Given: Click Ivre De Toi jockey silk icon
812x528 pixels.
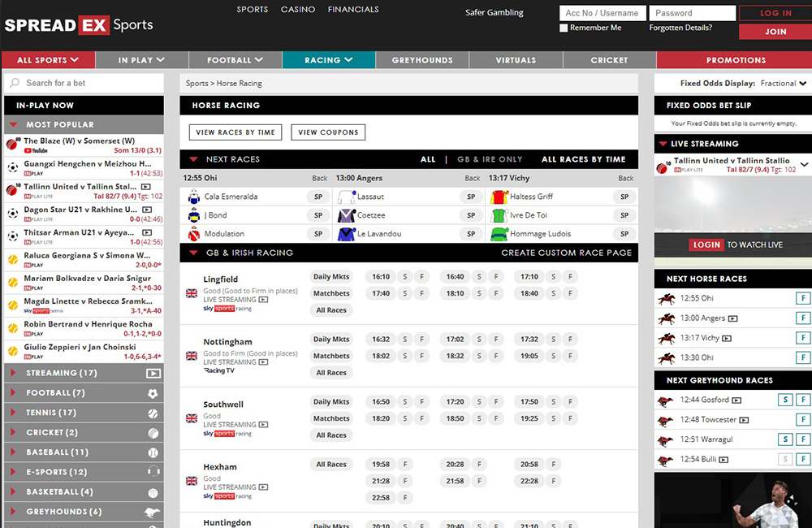Looking at the screenshot, I should tap(499, 215).
